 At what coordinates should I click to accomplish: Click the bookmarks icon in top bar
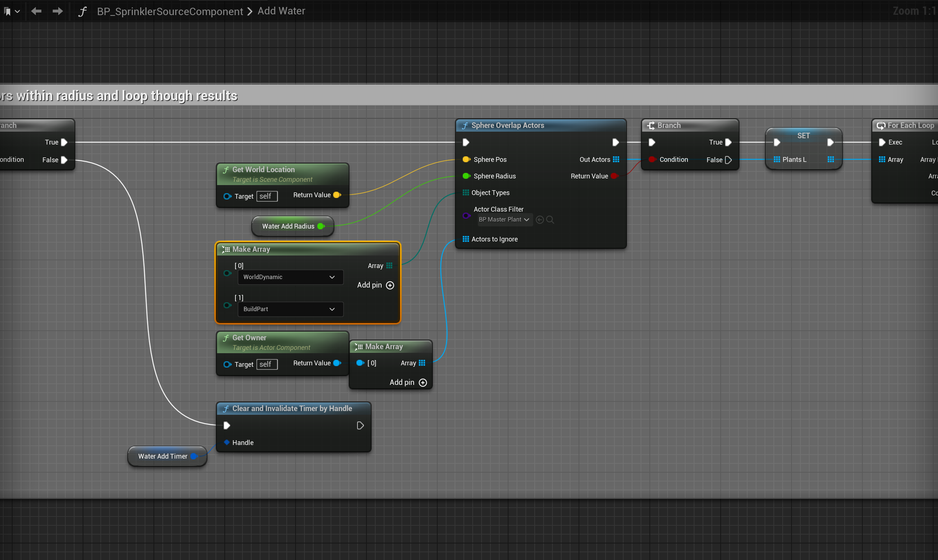tap(7, 11)
